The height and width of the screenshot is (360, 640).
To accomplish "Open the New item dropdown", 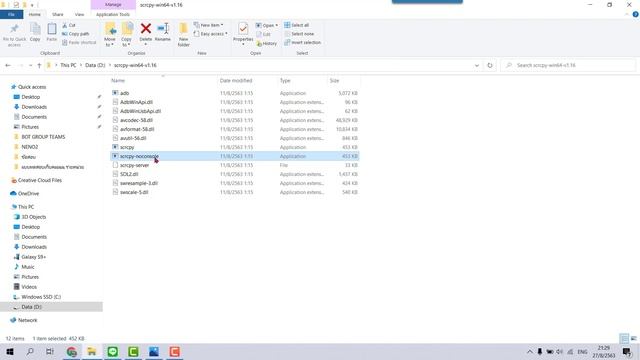I will [x=209, y=25].
